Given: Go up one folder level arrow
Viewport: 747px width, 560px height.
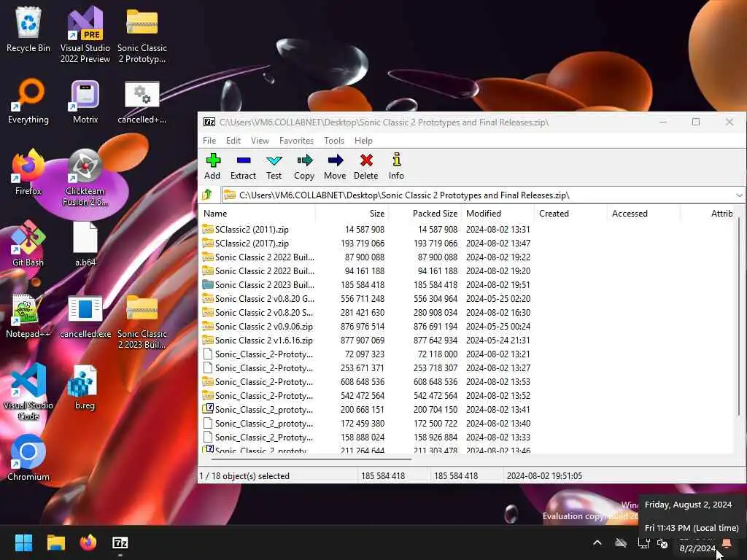Looking at the screenshot, I should tap(208, 195).
